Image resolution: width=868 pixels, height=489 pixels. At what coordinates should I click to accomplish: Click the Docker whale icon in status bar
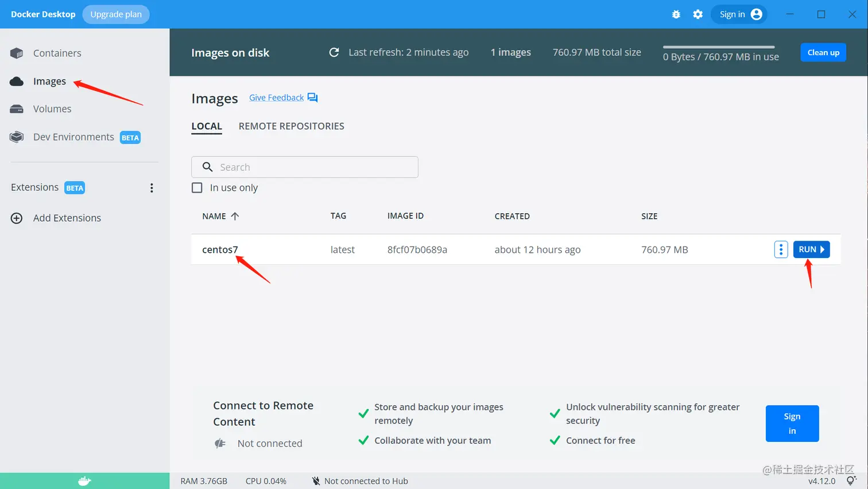coord(84,481)
